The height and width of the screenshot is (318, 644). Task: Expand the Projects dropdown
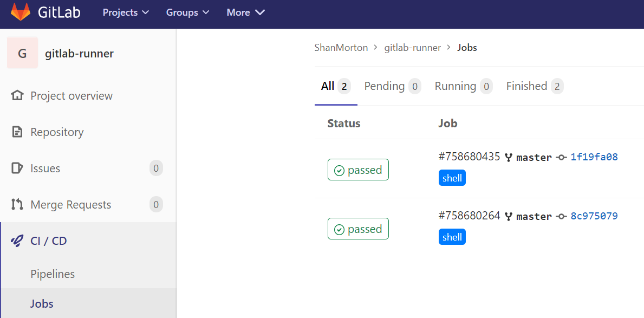point(125,12)
